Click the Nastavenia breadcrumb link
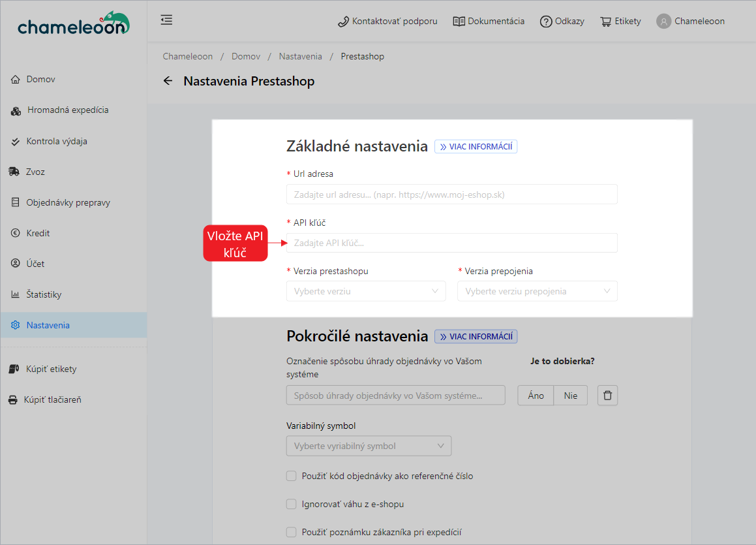The height and width of the screenshot is (545, 756). (x=300, y=57)
